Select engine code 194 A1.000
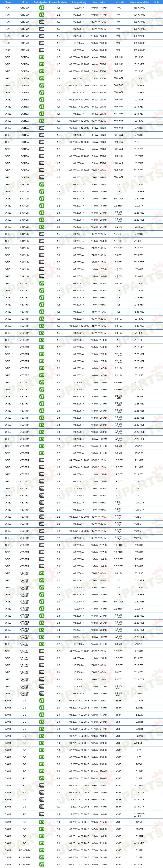The image size is (163, 868). (139, 15)
